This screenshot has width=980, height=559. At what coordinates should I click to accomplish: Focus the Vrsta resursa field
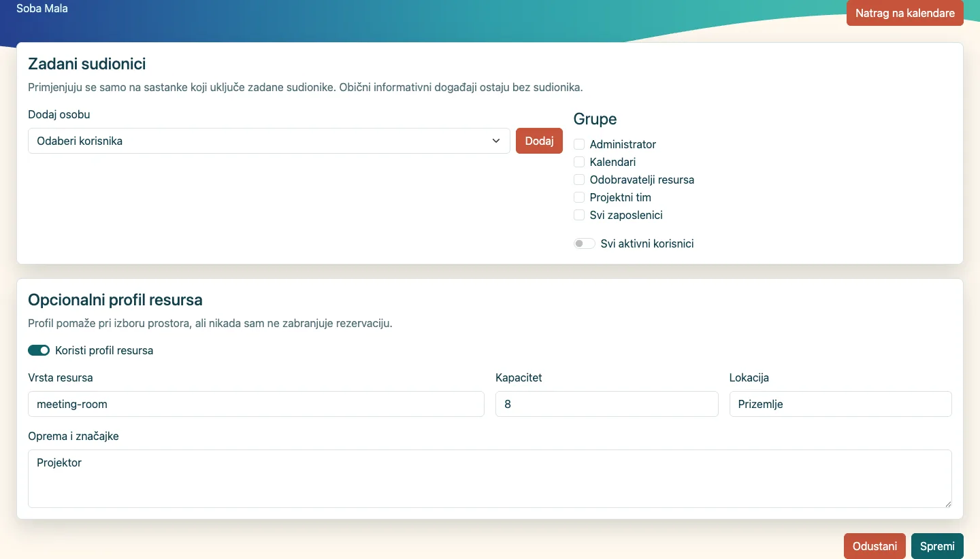pos(256,404)
